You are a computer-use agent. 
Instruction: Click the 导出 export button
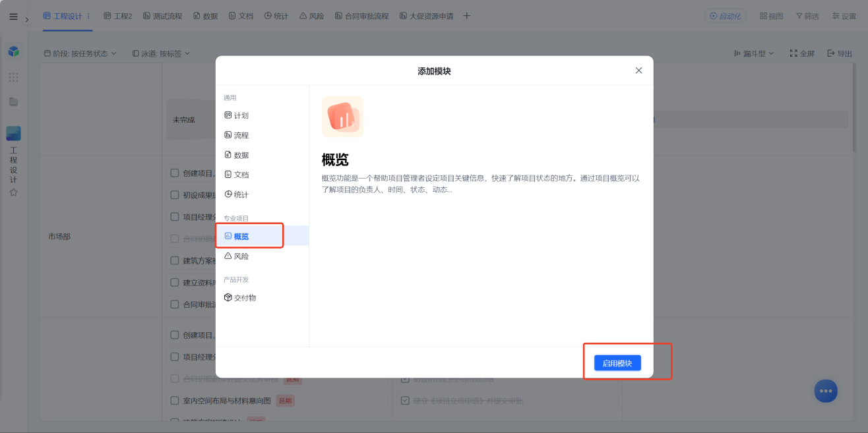tap(840, 53)
